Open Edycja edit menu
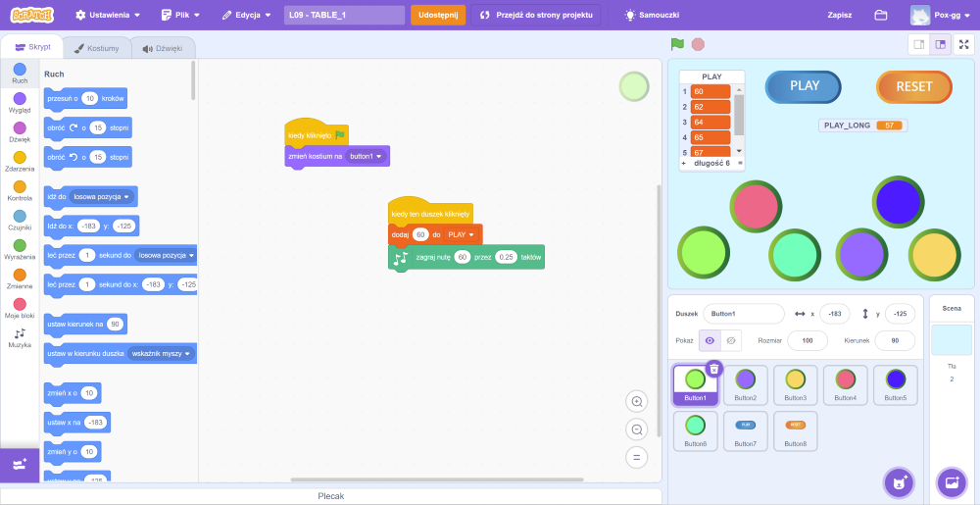980x505 pixels. pyautogui.click(x=247, y=15)
